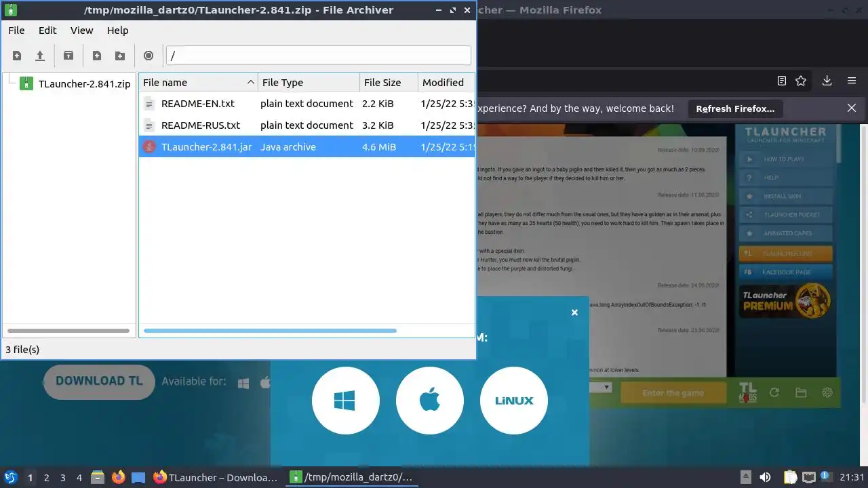Switch to virtual desktop 3
The image size is (868, 488).
(x=62, y=477)
